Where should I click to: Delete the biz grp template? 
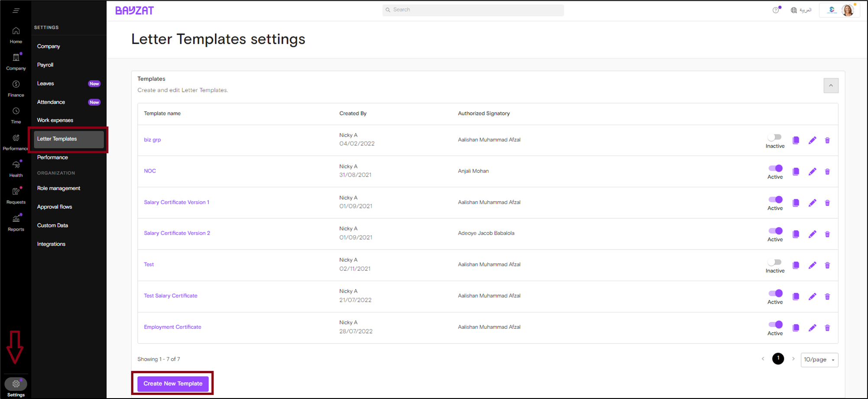(827, 140)
